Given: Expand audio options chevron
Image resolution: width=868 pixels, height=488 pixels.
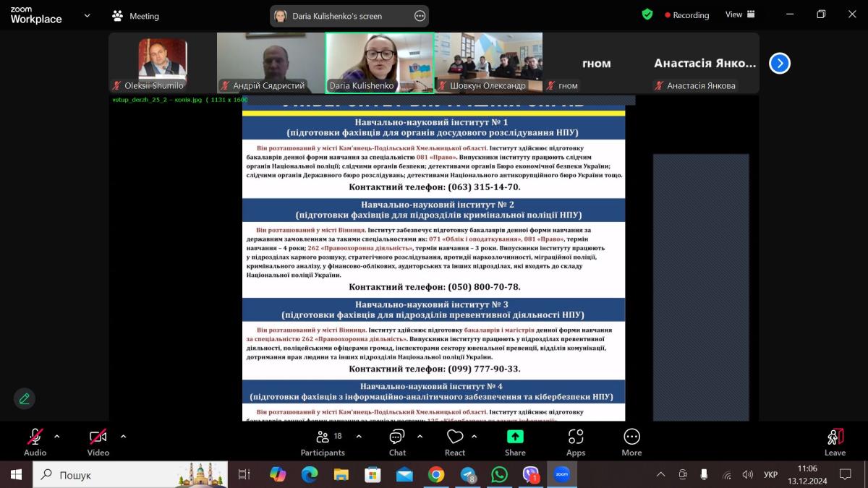Looking at the screenshot, I should point(57,437).
